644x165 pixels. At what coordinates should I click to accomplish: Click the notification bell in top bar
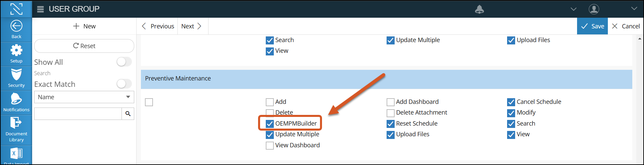(x=479, y=9)
